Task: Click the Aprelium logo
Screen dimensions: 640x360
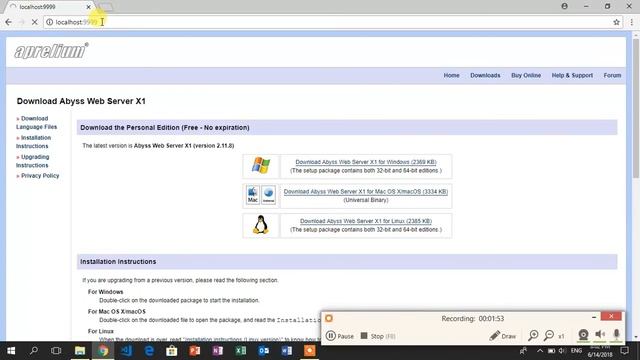Action: (x=51, y=51)
